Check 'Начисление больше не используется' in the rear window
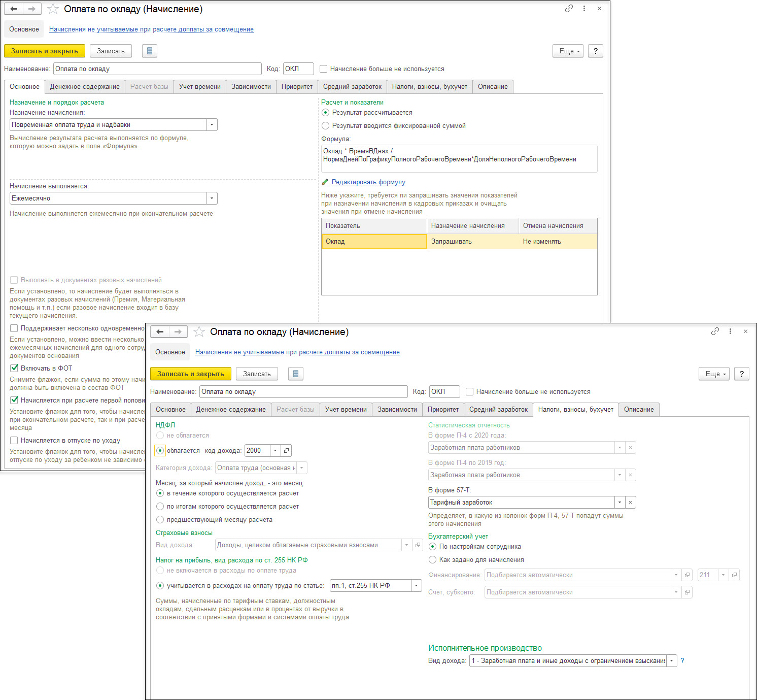This screenshot has height=700, width=757. [323, 69]
